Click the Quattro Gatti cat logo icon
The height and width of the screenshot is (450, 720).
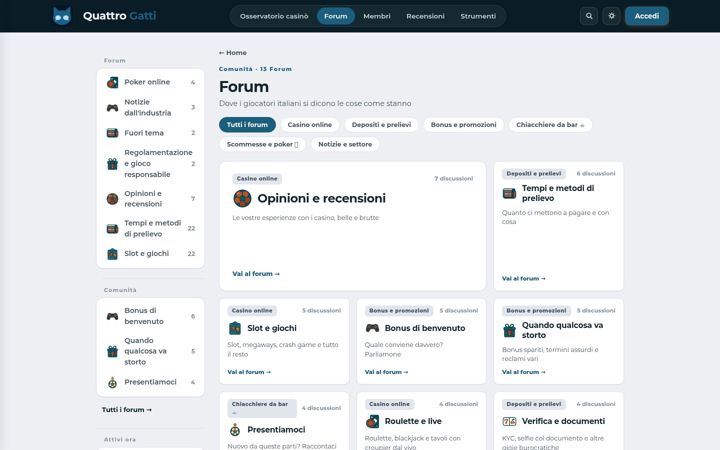tap(62, 16)
